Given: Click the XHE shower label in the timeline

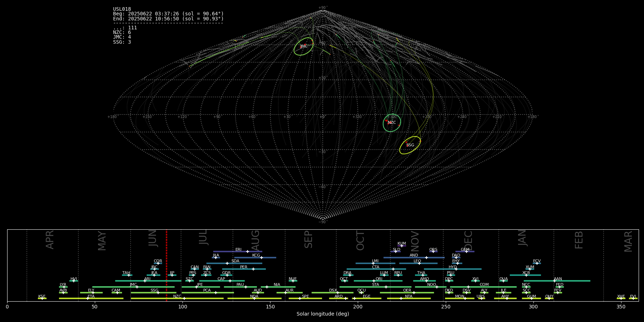Looking at the screenshot, I should [x=621, y=297].
